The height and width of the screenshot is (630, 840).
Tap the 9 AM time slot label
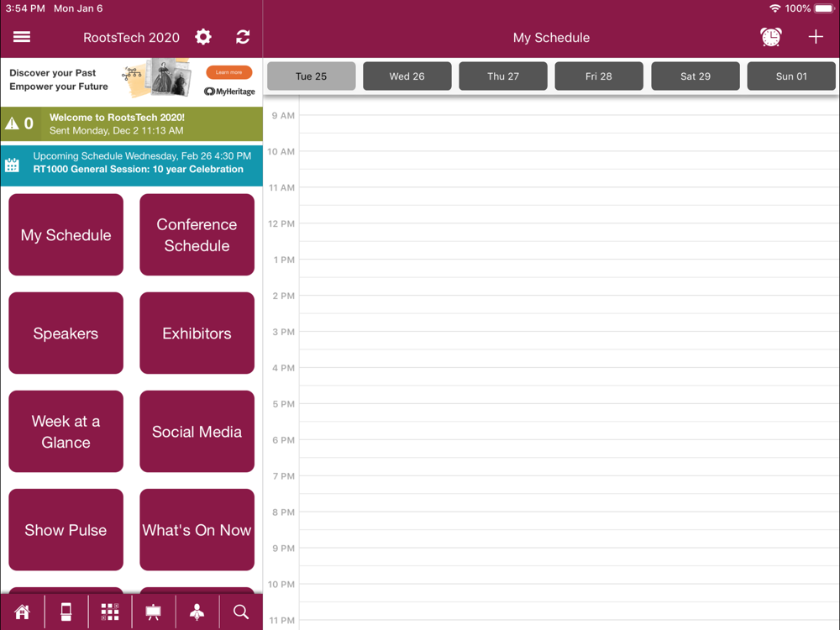coord(283,116)
